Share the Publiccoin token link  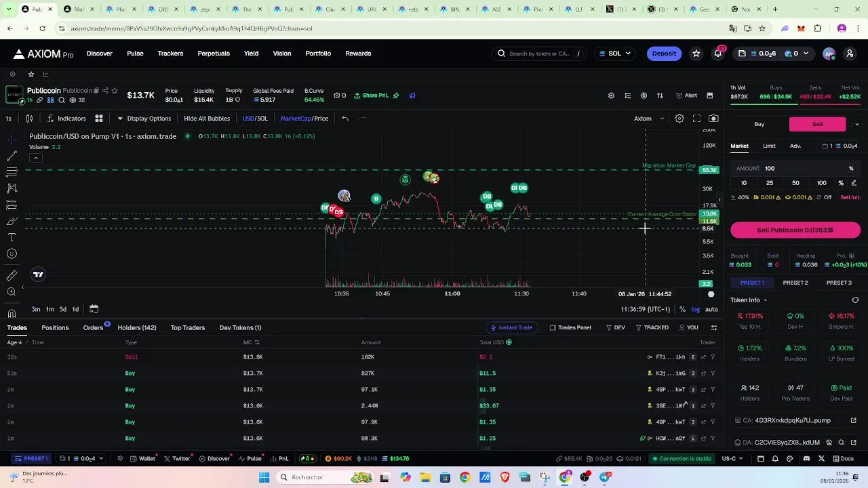pyautogui.click(x=104, y=91)
